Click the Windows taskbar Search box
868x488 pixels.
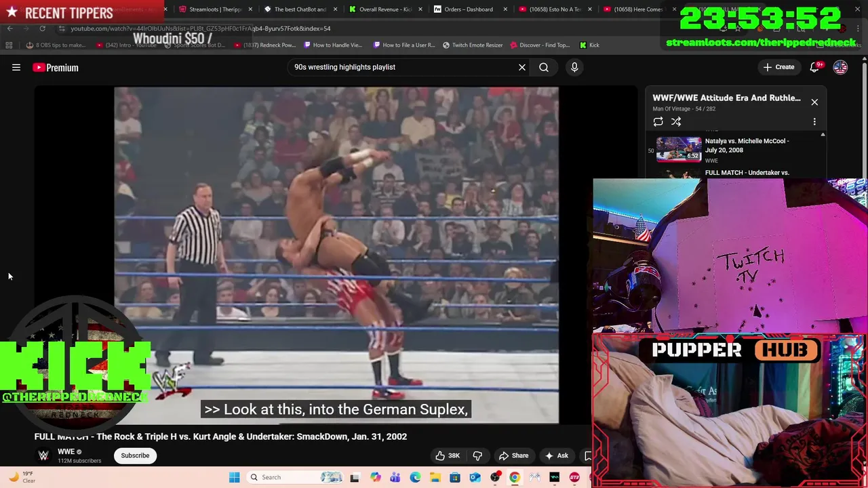295,477
